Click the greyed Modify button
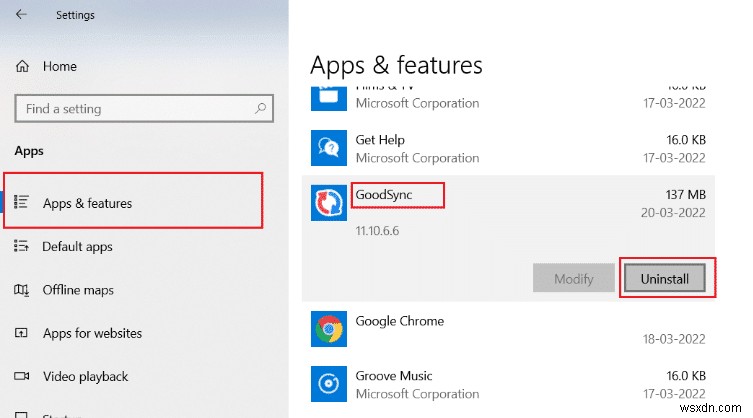Viewport: 753px width, 418px height. point(573,278)
